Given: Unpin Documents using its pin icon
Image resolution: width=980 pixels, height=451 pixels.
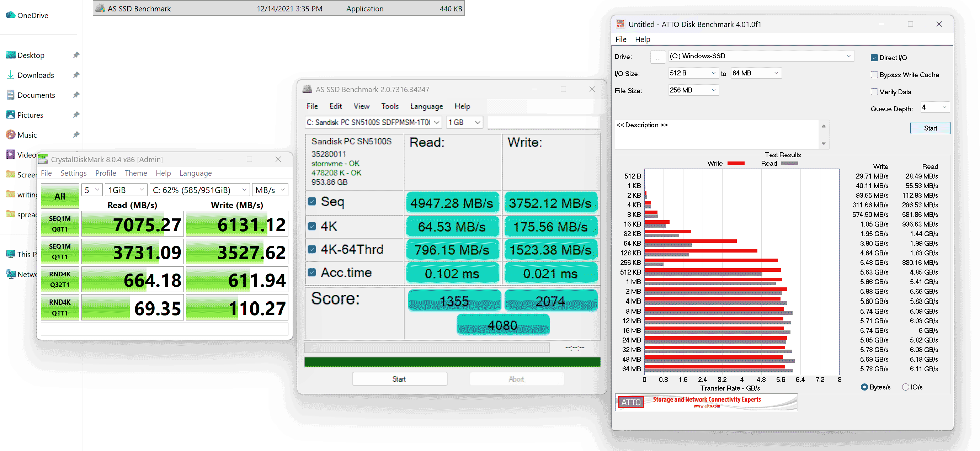Looking at the screenshot, I should tap(76, 95).
